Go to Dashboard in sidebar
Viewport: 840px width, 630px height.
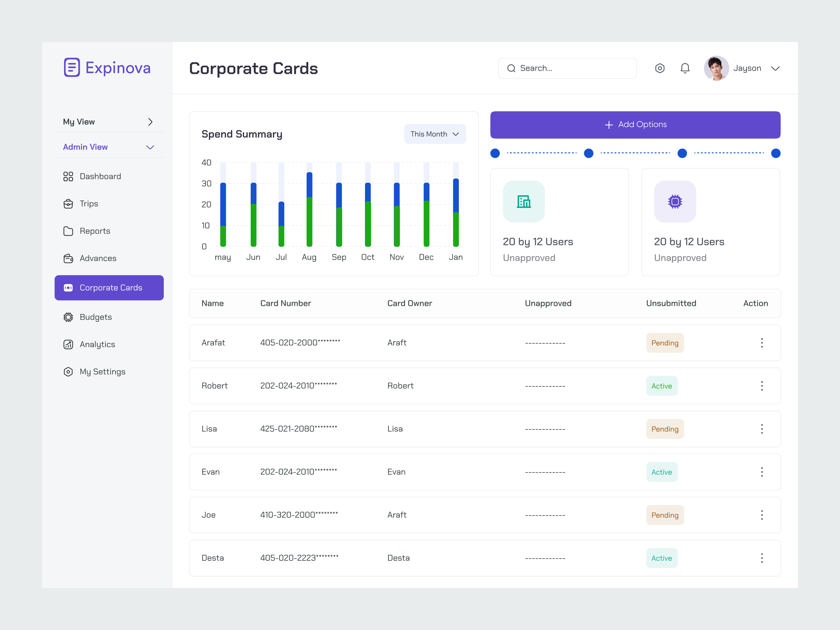click(100, 177)
